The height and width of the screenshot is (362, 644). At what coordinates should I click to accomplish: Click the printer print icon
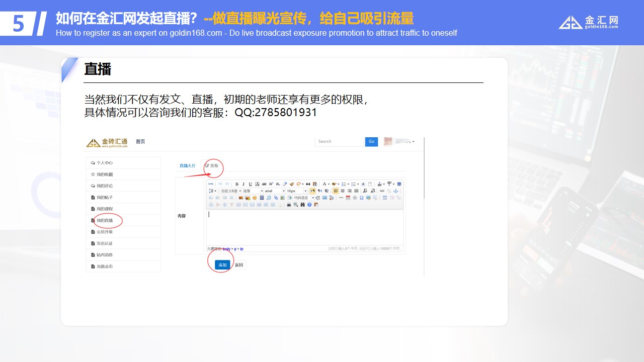click(x=289, y=205)
